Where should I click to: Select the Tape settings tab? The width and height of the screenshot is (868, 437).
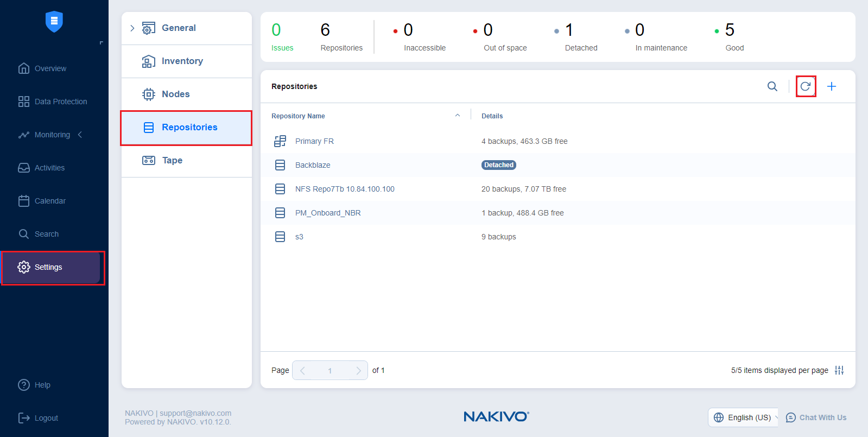click(x=172, y=161)
